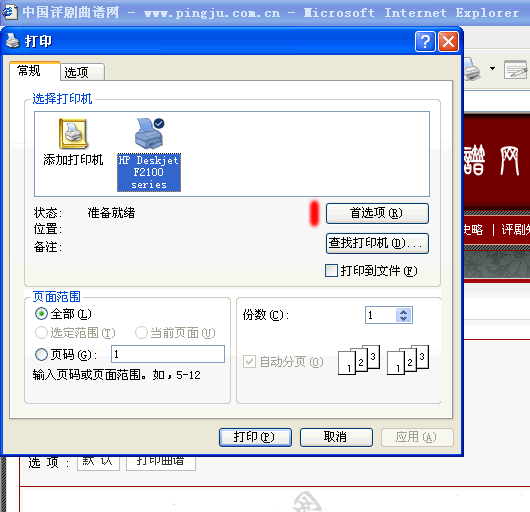Select the All (全部) page range radio

41,314
